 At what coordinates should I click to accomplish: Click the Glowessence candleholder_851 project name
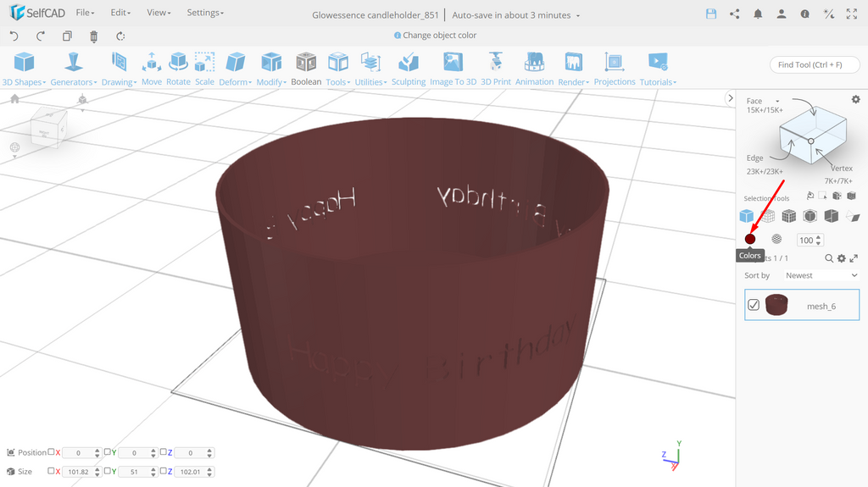click(x=376, y=15)
